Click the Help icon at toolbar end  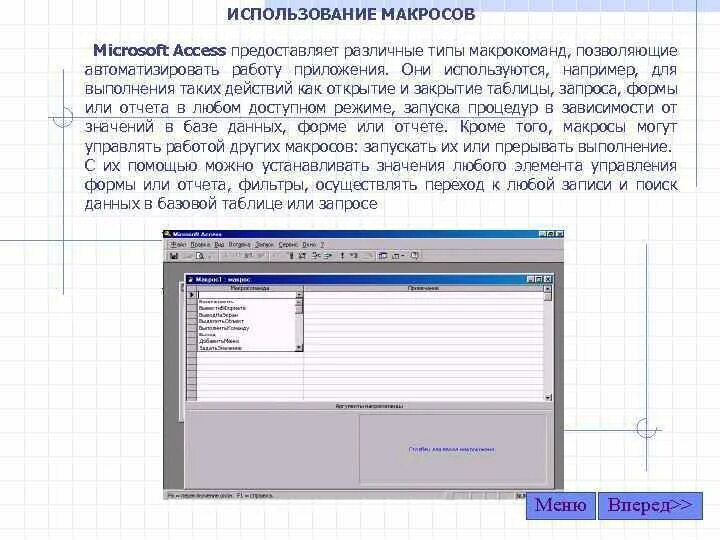tap(414, 256)
